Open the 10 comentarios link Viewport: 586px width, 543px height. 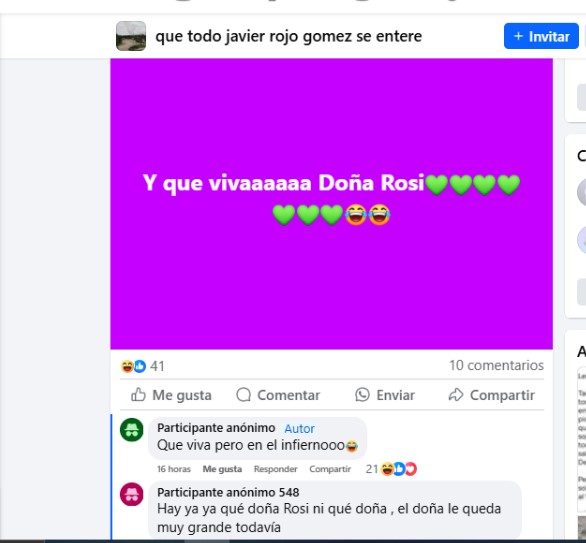point(496,365)
